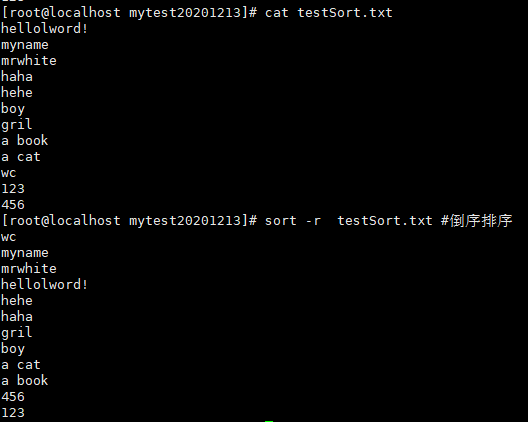528x422 pixels.
Task: Click the 'cat testSort.txt' command text
Action: click(329, 13)
